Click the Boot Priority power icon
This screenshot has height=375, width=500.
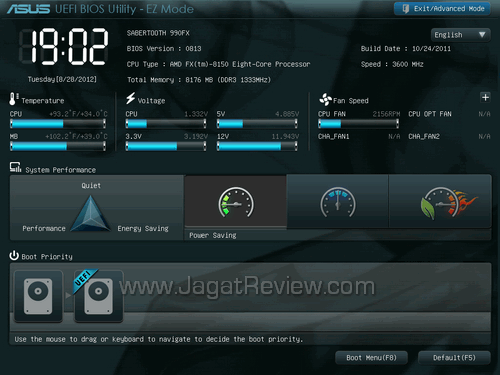point(14,256)
